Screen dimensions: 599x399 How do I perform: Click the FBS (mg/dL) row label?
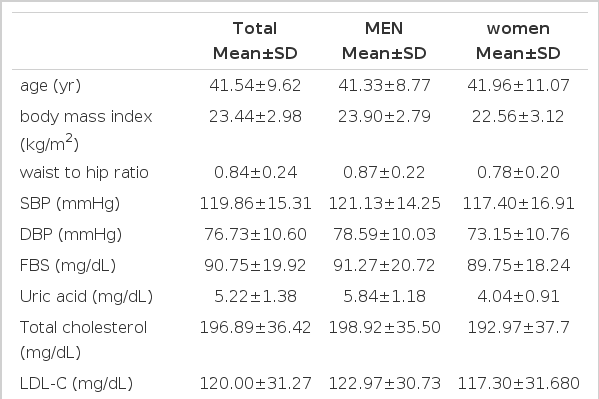point(68,266)
